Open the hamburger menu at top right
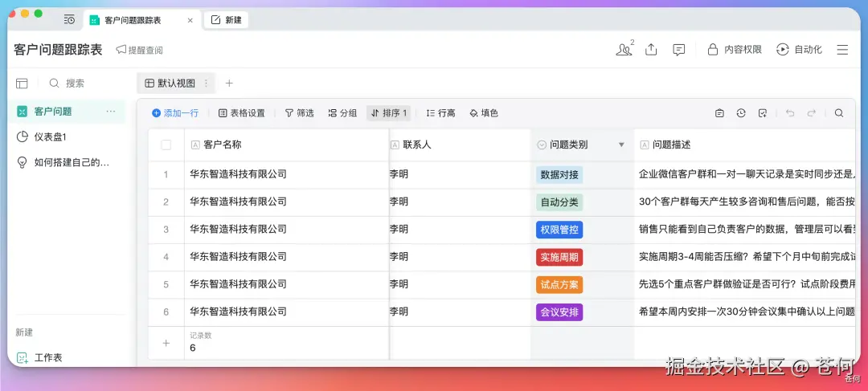This screenshot has width=868, height=391. pyautogui.click(x=842, y=50)
